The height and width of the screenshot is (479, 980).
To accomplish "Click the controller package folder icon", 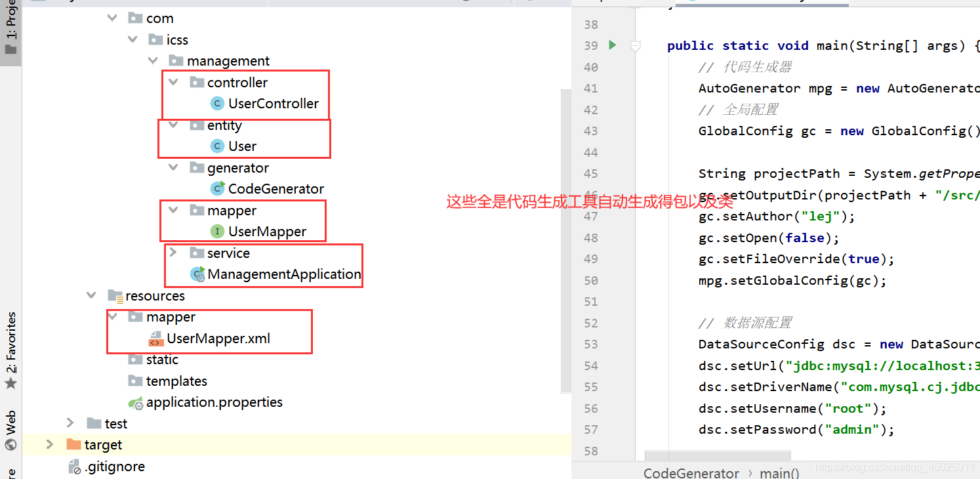I will [197, 82].
